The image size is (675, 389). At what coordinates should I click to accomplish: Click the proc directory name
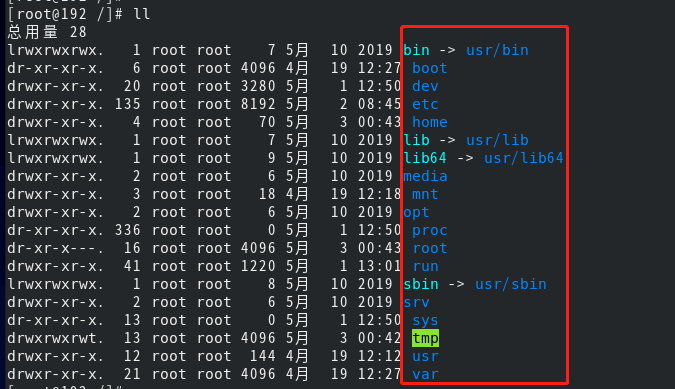[430, 231]
